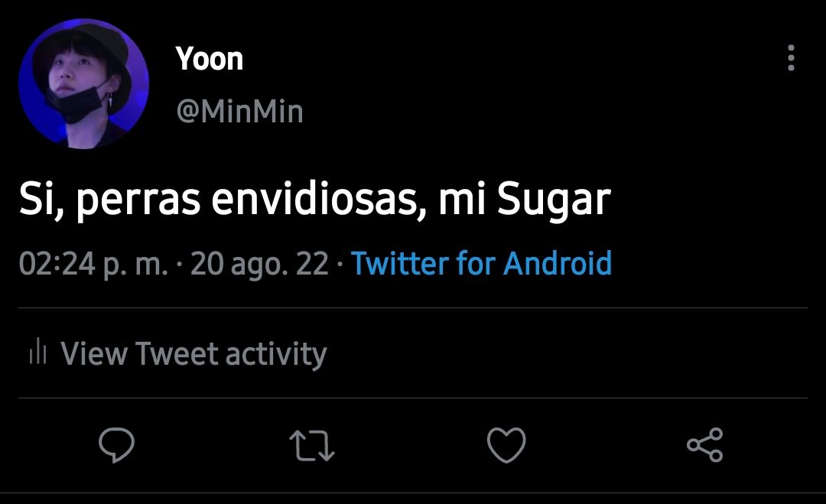Click the word Tweet in activity label
Viewport: 826px width, 504px height.
point(177,353)
